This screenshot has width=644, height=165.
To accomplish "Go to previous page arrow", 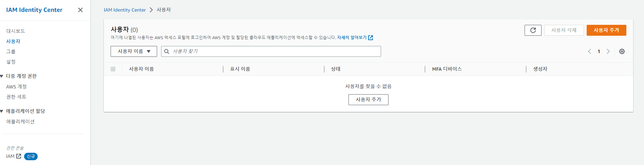I will point(589,51).
